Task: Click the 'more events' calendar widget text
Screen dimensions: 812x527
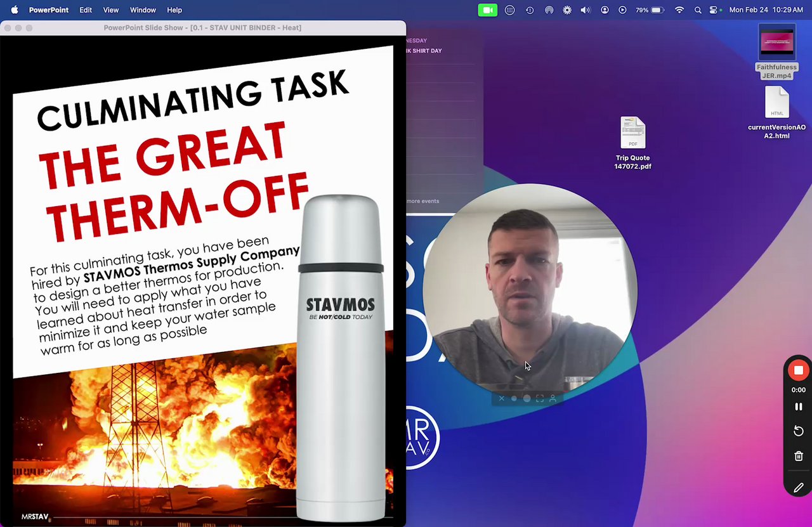Action: click(422, 201)
